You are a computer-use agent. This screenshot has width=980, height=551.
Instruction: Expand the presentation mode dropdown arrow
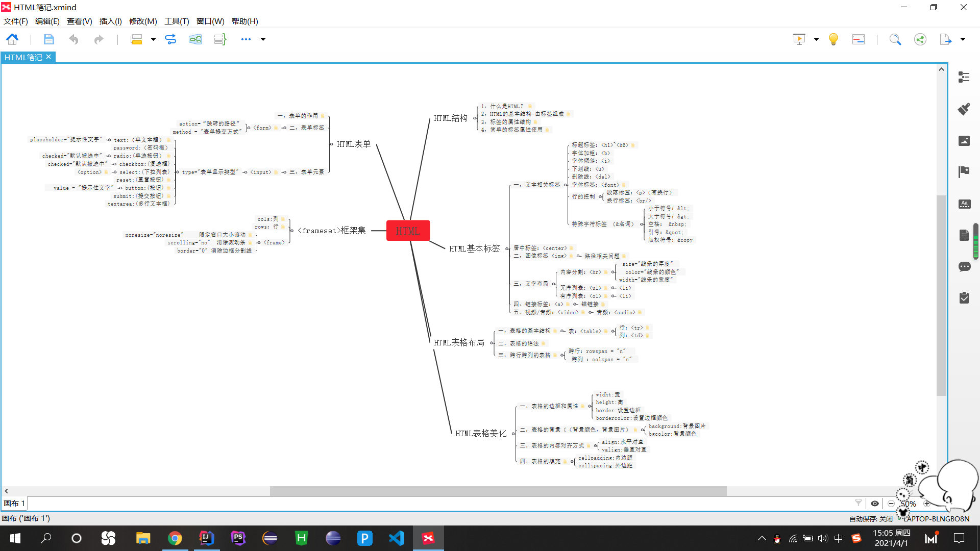click(x=816, y=39)
